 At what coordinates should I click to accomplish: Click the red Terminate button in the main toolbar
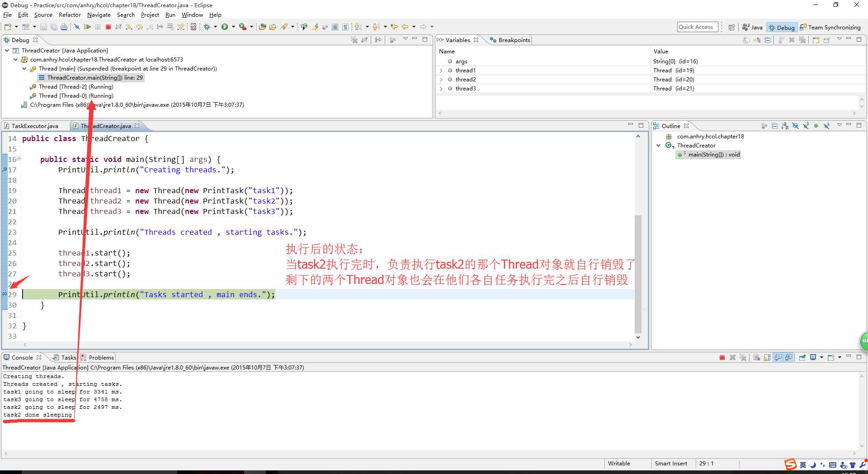pos(108,27)
